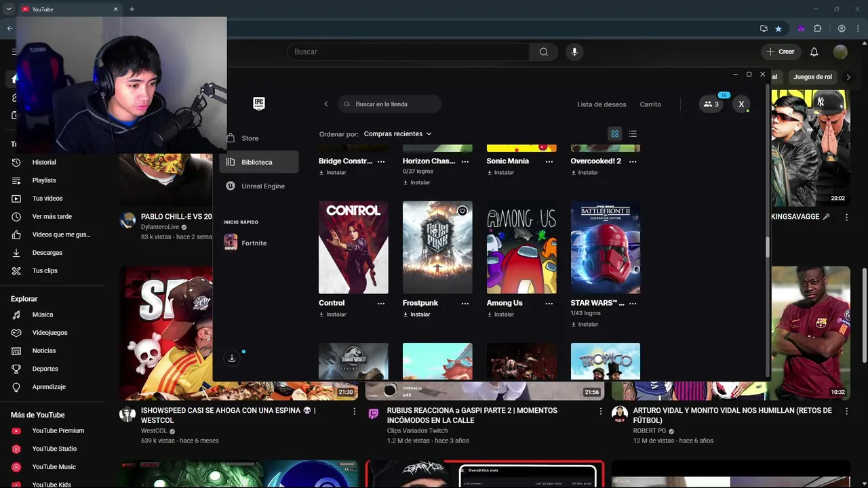Install Among Us game
This screenshot has width=868, height=488.
click(500, 314)
